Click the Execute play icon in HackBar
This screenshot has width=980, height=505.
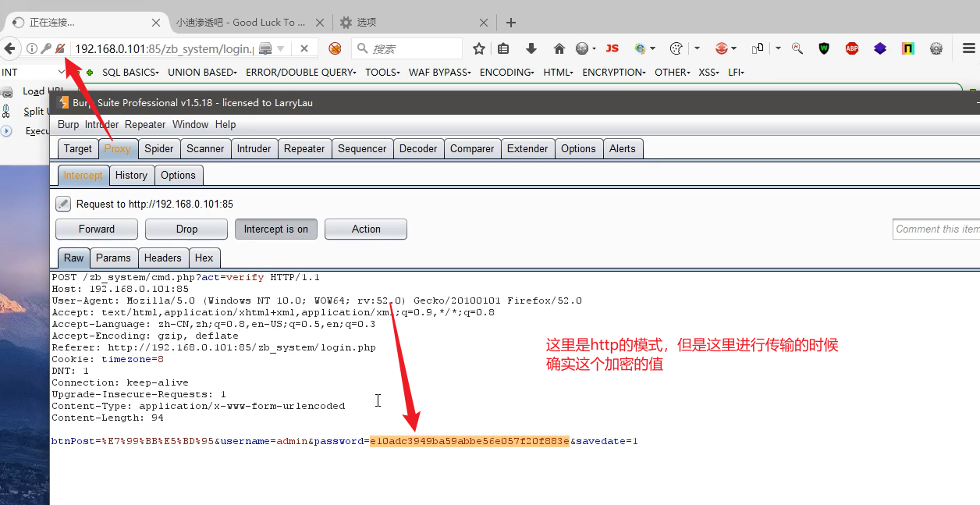(x=7, y=131)
